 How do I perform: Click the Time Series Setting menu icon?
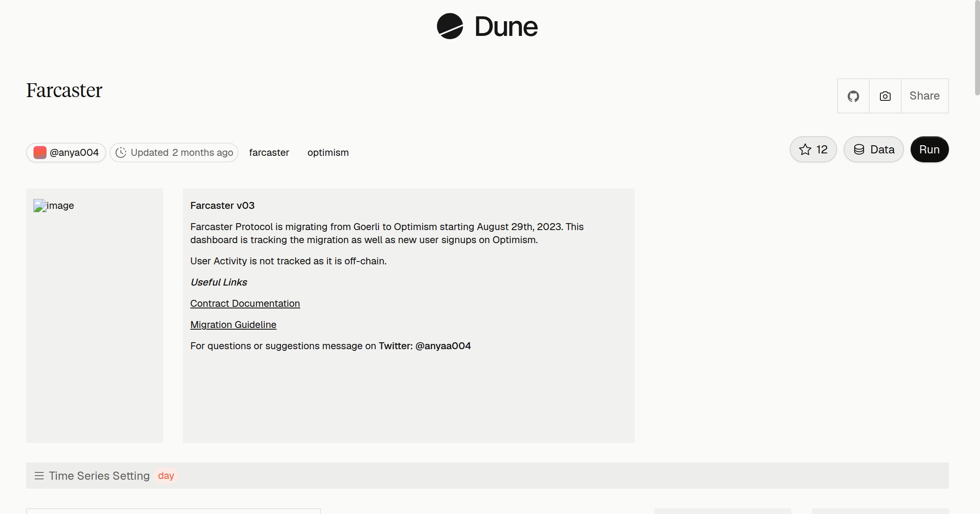tap(39, 476)
